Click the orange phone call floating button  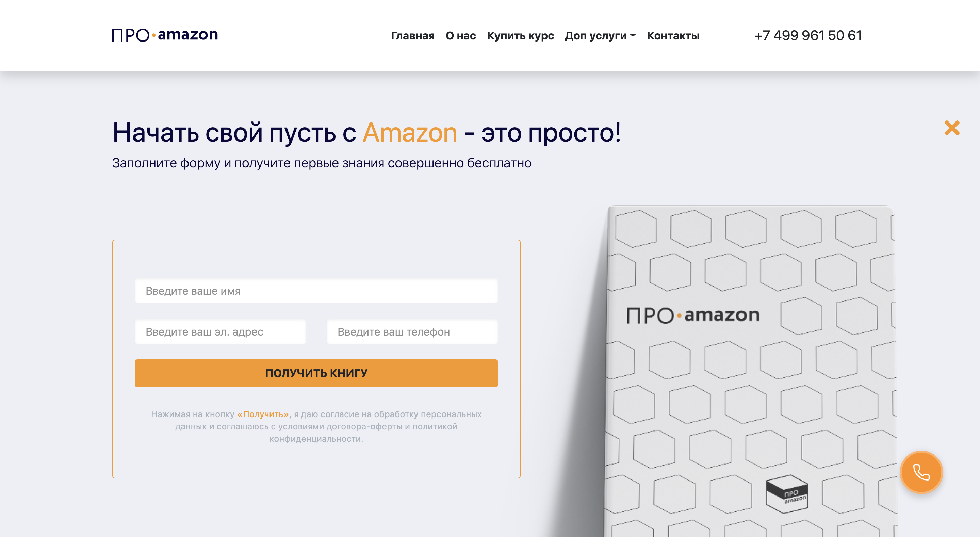pyautogui.click(x=921, y=472)
